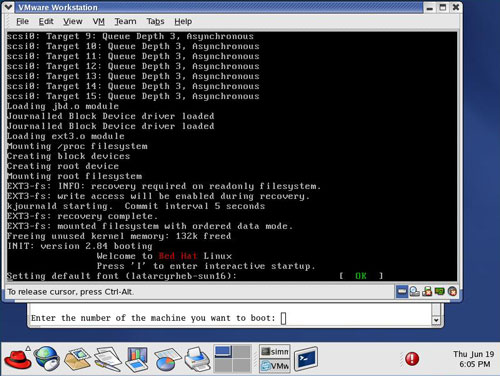Open the Help menu
The width and height of the screenshot is (500, 376).
click(183, 21)
